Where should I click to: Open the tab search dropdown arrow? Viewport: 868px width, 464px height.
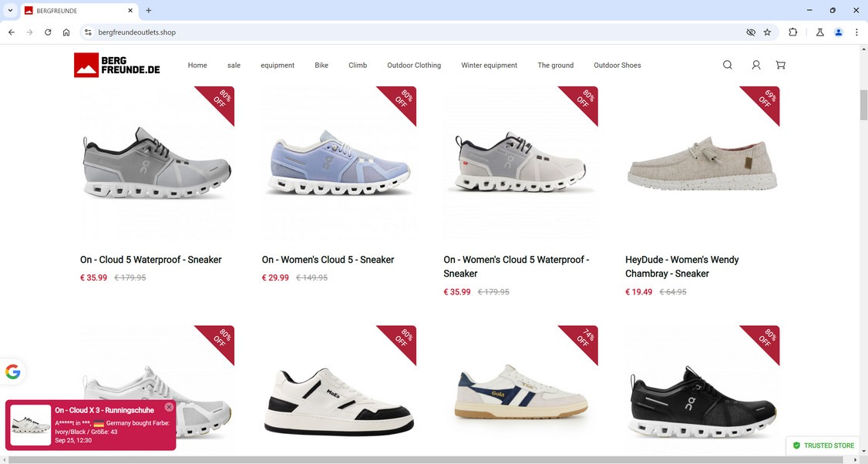[x=10, y=11]
